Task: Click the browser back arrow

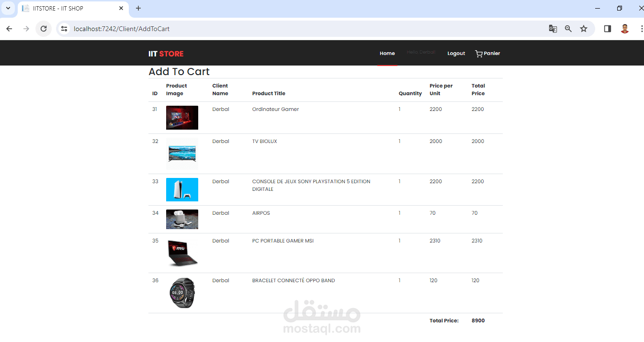Action: (9, 29)
